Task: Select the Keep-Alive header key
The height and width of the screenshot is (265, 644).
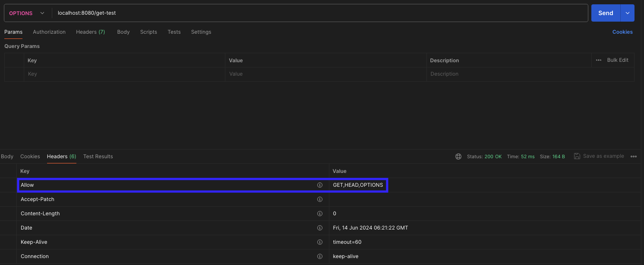Action: tap(34, 242)
